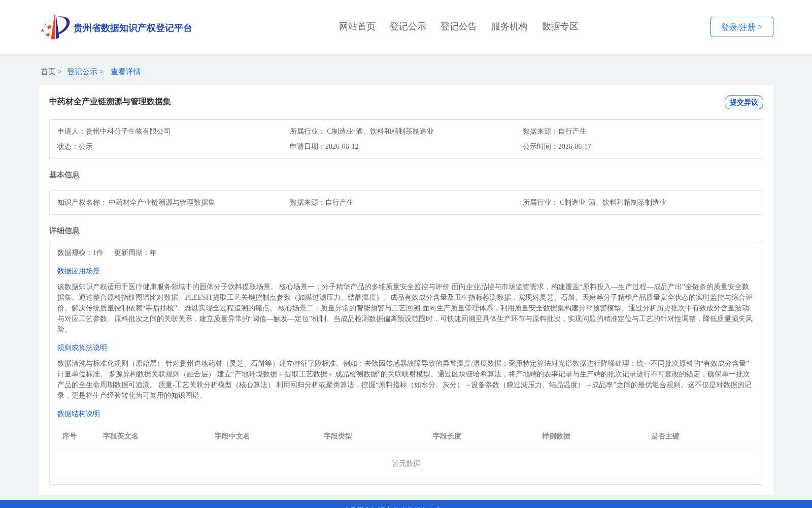Go to 首页 in the breadcrumb
The height and width of the screenshot is (508, 812).
tap(48, 72)
